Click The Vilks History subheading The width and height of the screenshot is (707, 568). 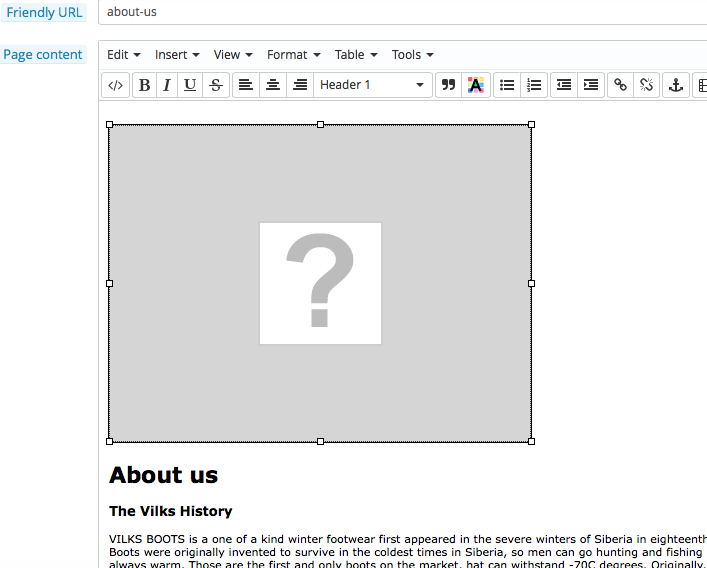point(170,511)
